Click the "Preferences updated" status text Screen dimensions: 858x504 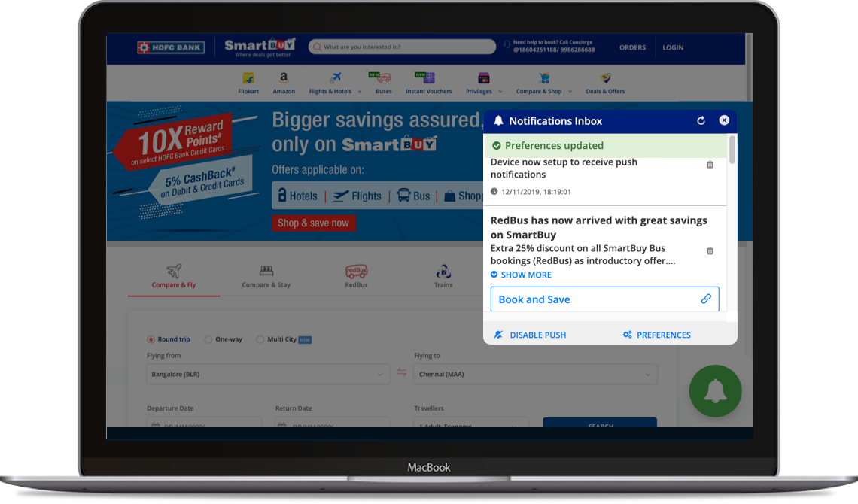pyautogui.click(x=554, y=146)
